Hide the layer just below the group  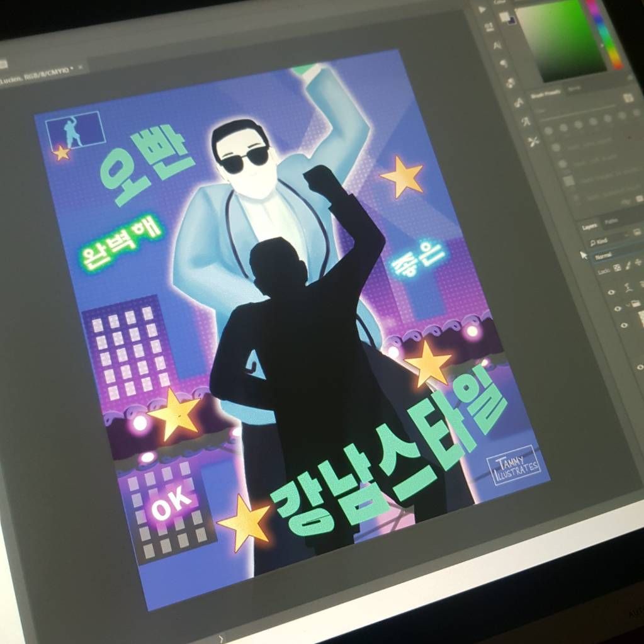click(x=624, y=325)
